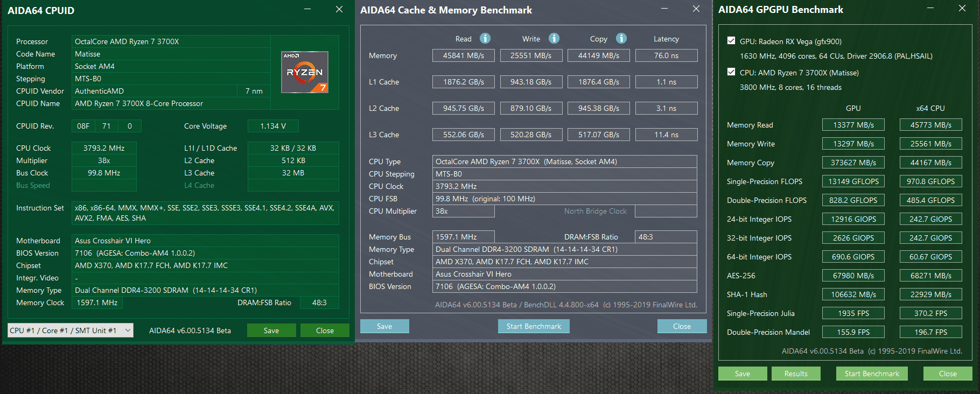Click the Ryzen 7 processor logo
The height and width of the screenshot is (394, 980).
coord(305,72)
